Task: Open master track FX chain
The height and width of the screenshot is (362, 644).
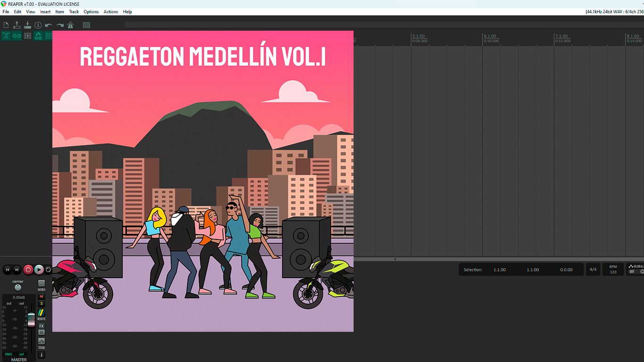Action: click(x=41, y=326)
